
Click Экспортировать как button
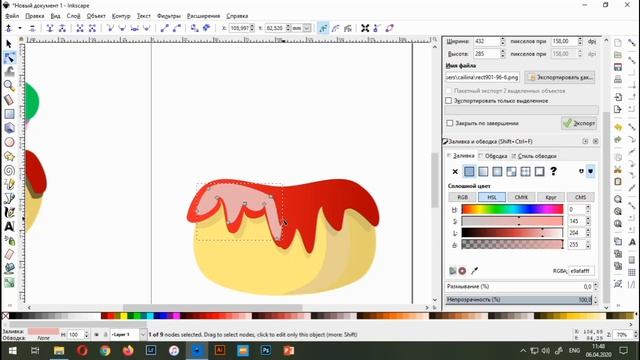pos(560,77)
